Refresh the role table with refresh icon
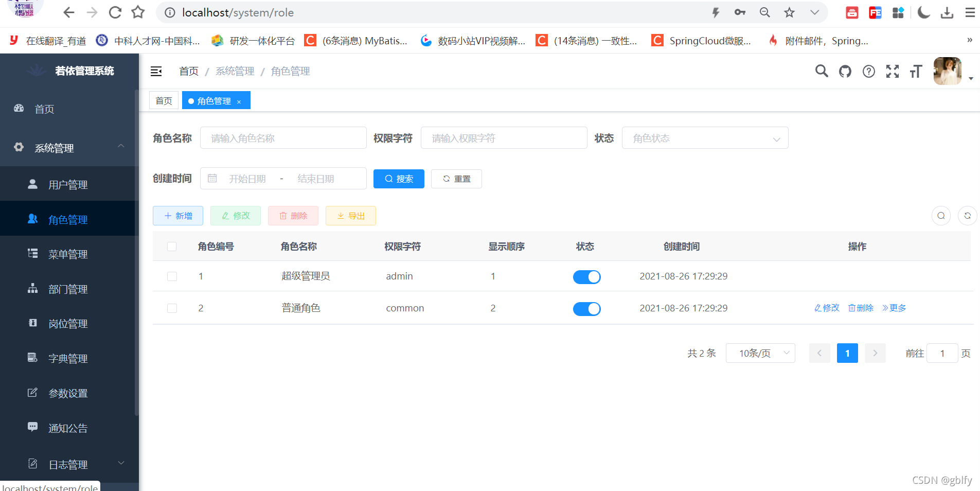 point(967,216)
